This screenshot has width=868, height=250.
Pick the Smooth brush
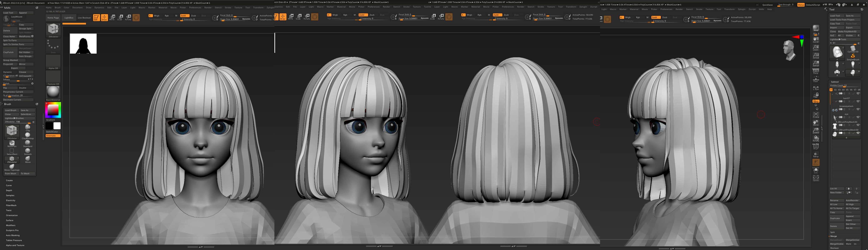[x=28, y=151]
